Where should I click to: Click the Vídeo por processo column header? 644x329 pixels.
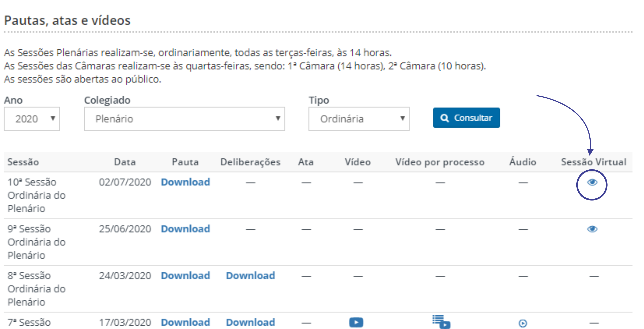point(440,162)
